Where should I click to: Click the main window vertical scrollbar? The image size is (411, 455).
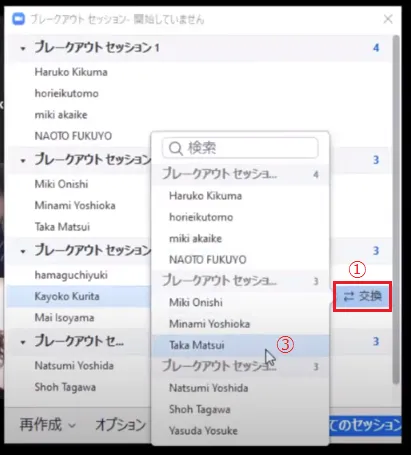tap(396, 210)
